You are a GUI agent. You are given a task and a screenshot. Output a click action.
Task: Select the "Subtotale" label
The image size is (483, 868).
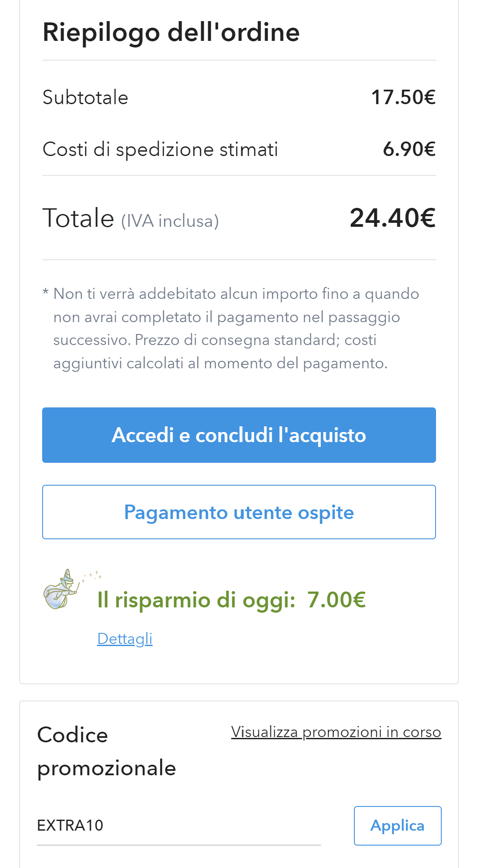(85, 98)
